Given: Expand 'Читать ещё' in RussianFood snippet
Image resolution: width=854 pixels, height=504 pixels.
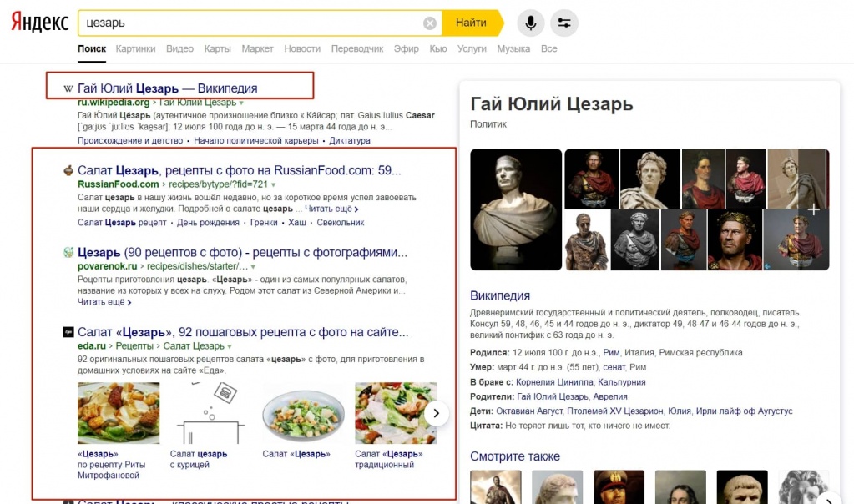Looking at the screenshot, I should point(331,209).
